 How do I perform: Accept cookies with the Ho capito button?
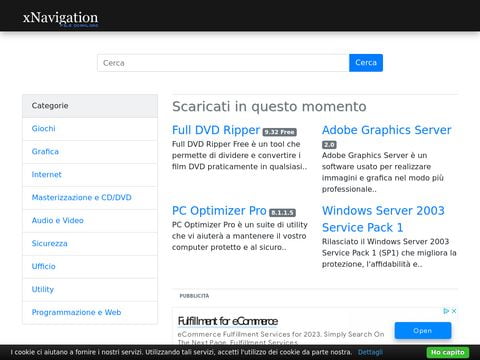point(447,352)
